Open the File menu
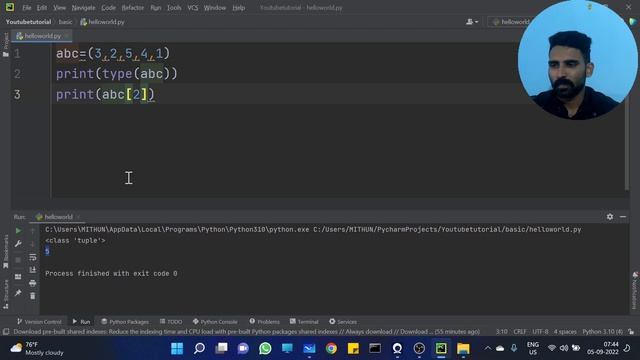The width and height of the screenshot is (640, 360). point(27,8)
